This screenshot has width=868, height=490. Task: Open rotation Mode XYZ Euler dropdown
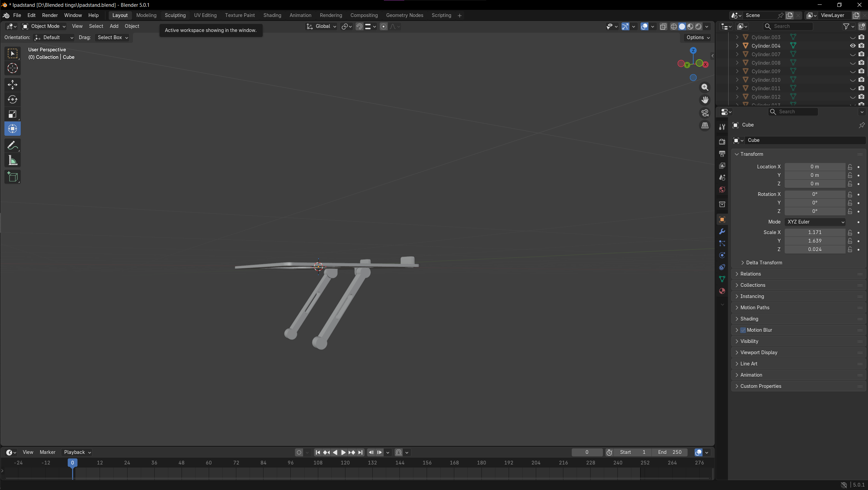[x=815, y=222]
